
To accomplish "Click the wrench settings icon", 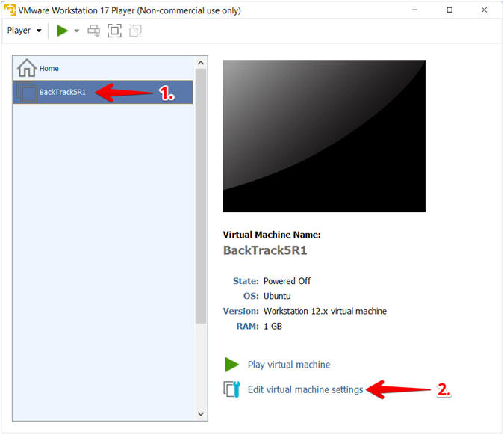I will click(231, 389).
